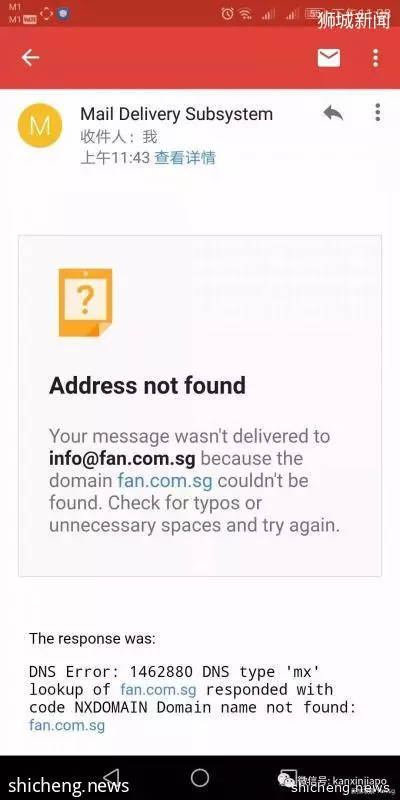Tap the info@fan.com.sg address text
The height and width of the screenshot is (800, 400).
coord(122,458)
